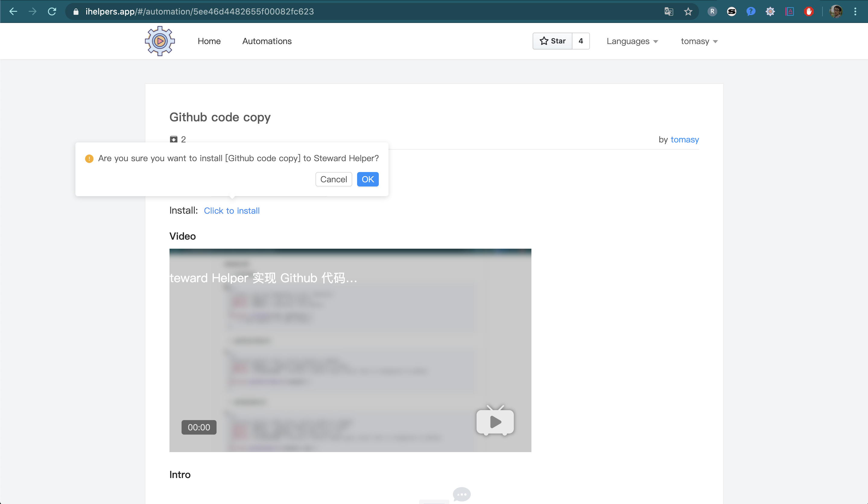Confirm install by pressing OK
Viewport: 868px width, 504px height.
368,179
